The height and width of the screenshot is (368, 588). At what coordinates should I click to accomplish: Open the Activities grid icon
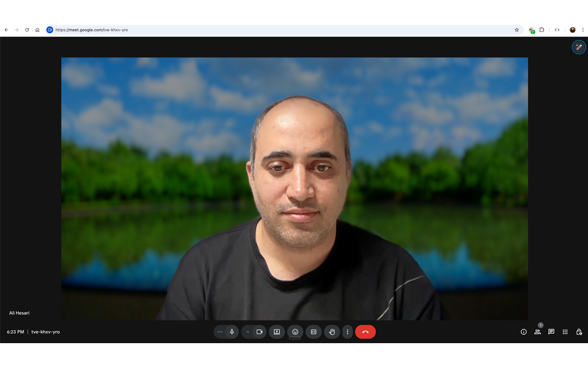point(565,332)
